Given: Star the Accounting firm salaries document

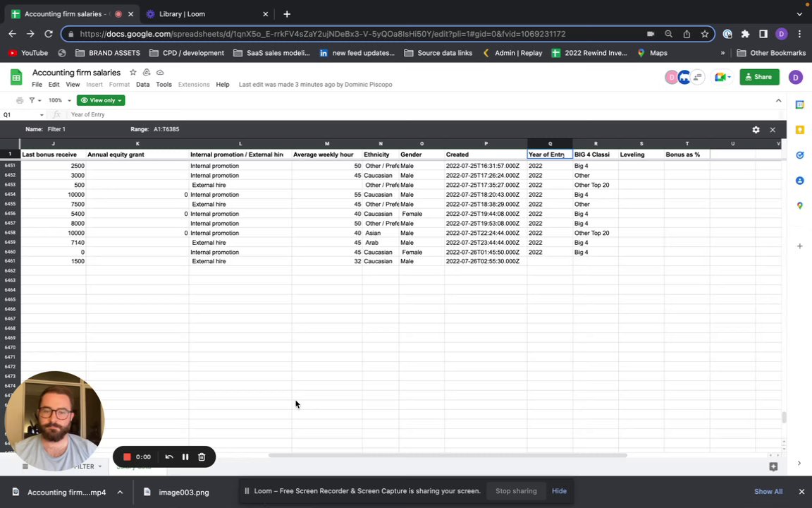Looking at the screenshot, I should [x=133, y=73].
